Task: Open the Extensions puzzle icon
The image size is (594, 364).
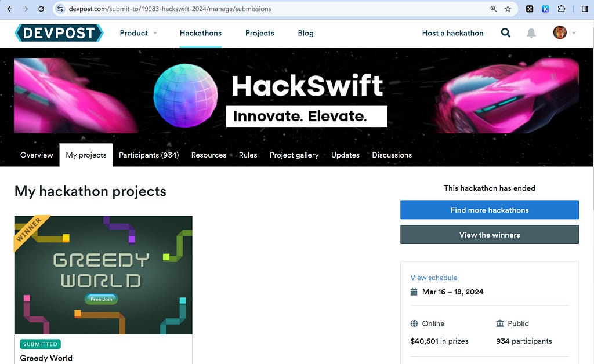Action: click(561, 9)
